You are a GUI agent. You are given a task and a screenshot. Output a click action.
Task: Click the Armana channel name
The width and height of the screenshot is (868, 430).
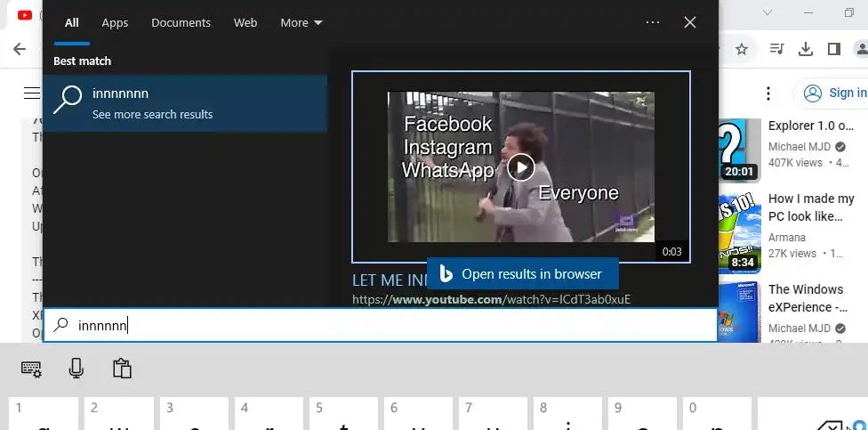click(x=786, y=237)
